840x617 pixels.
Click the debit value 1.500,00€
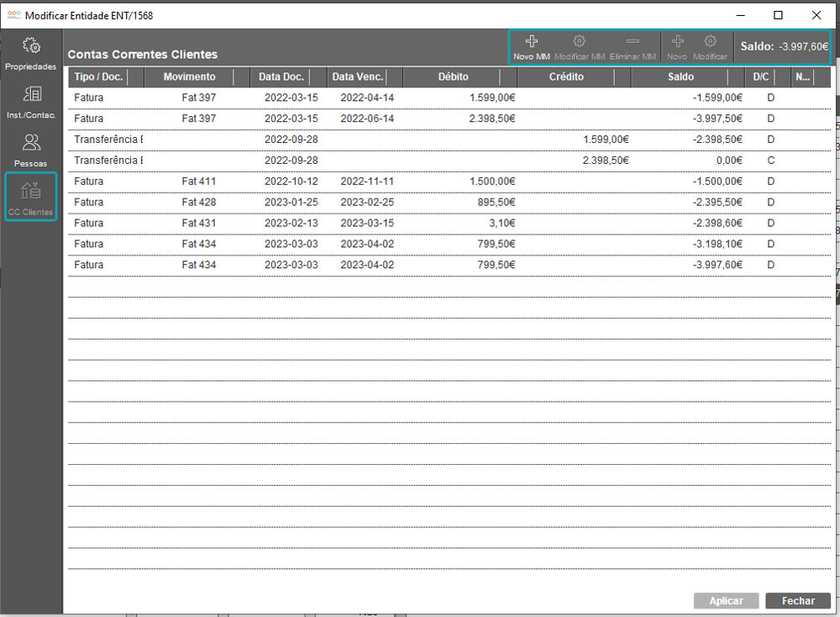coord(492,182)
